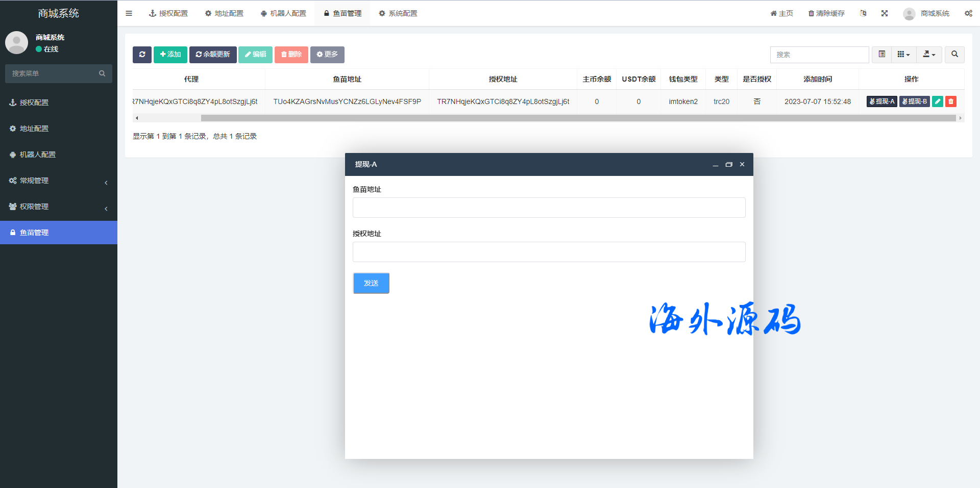
Task: Click the refresh icon button in table toolbar
Action: 142,55
